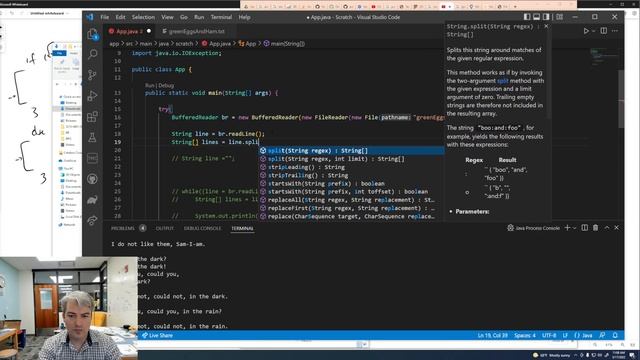Select the split(String regex, int limit) suggestion
This screenshot has width=640, height=360.
coord(351,159)
